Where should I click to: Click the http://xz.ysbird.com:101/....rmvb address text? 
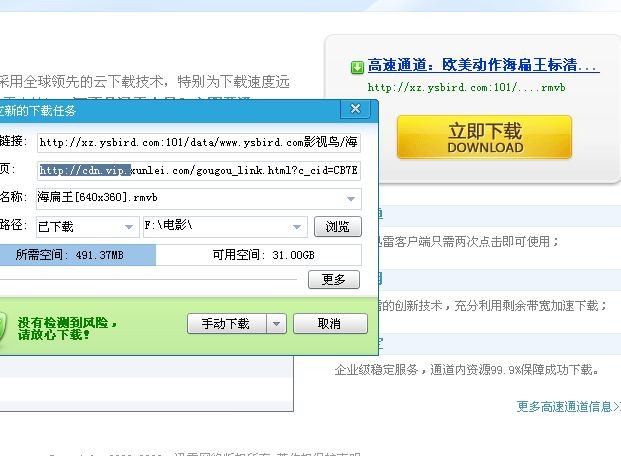[466, 87]
